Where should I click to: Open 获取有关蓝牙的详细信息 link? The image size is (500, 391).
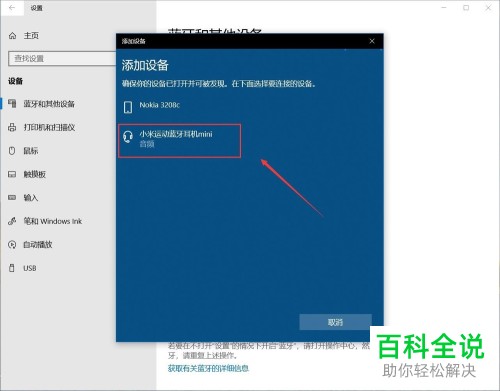point(208,368)
